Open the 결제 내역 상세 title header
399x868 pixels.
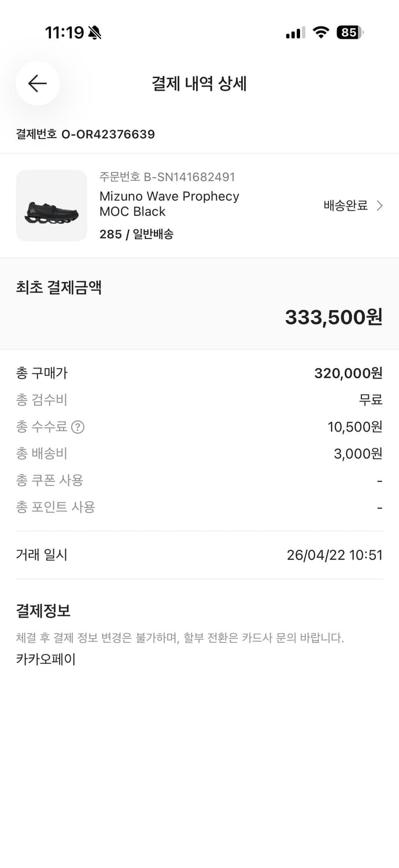(x=199, y=83)
